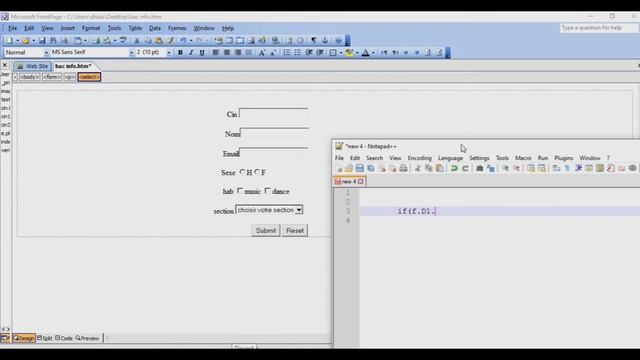Image resolution: width=640 pixels, height=360 pixels.
Task: Open MS Sans Serif font dropdown
Action: click(x=131, y=53)
